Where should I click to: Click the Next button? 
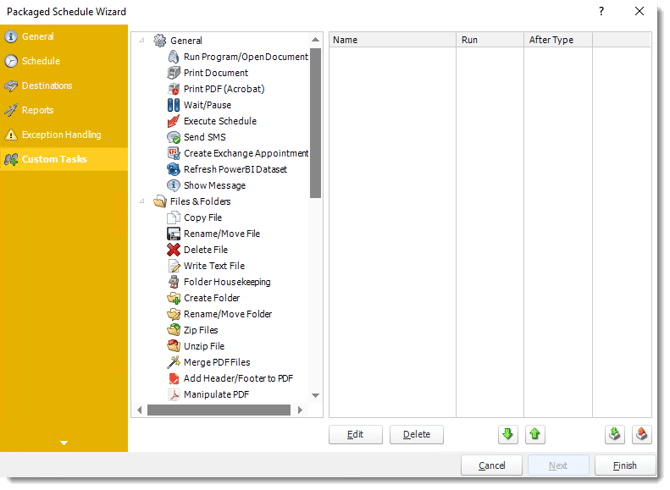559,466
